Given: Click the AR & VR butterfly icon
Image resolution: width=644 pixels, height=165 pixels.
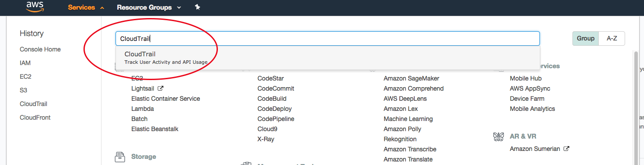Looking at the screenshot, I should pyautogui.click(x=498, y=136).
